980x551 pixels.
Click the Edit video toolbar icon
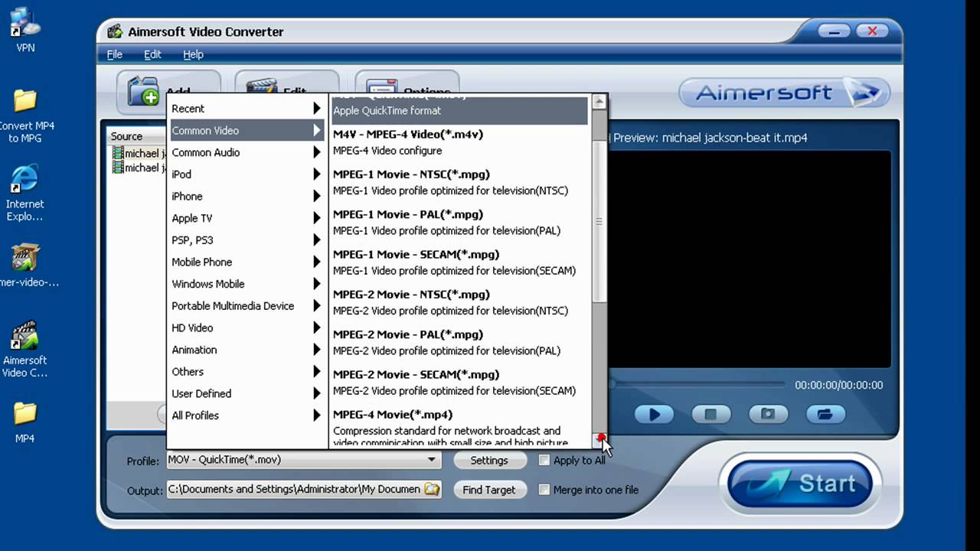coord(261,87)
